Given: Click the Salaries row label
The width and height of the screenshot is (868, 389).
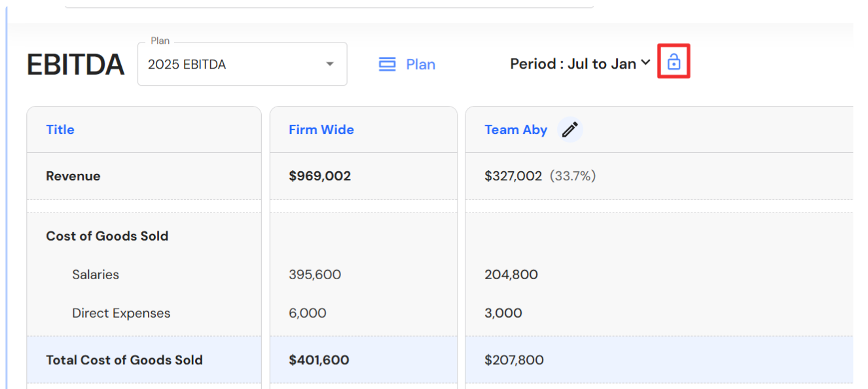Looking at the screenshot, I should [x=96, y=275].
